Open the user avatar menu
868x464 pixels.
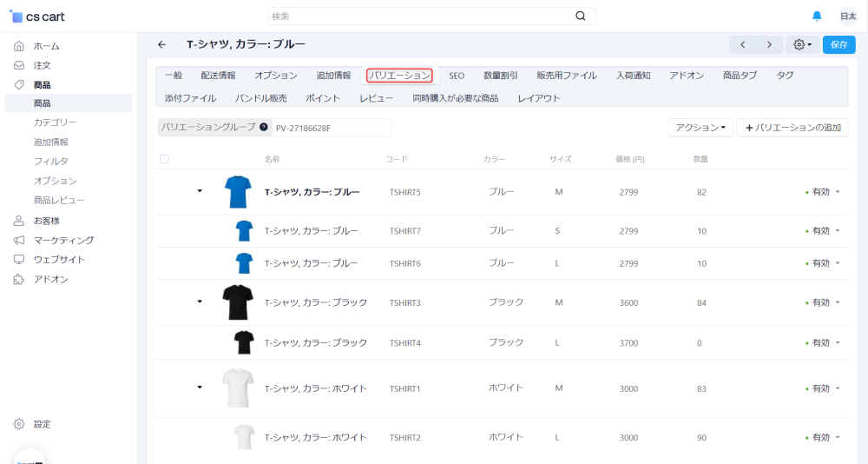847,17
